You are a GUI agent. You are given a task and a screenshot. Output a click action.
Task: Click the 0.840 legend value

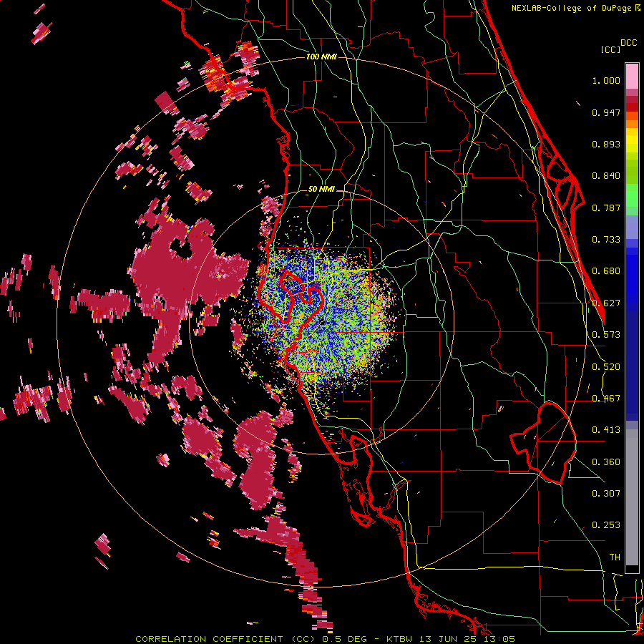click(x=606, y=176)
